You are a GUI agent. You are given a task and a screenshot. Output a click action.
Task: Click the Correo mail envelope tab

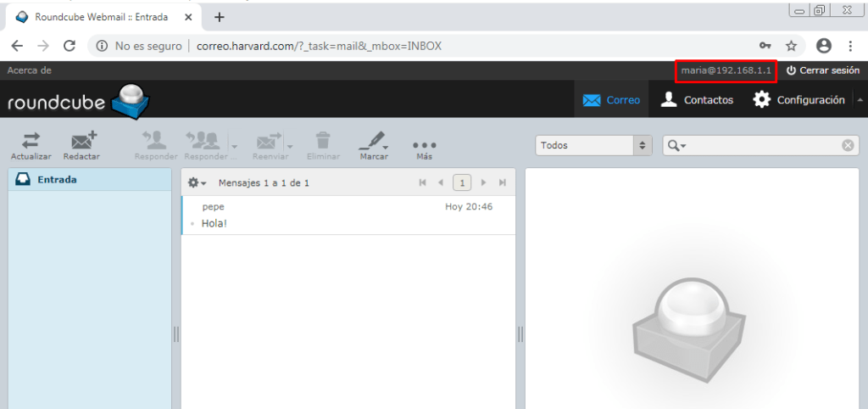pyautogui.click(x=611, y=99)
